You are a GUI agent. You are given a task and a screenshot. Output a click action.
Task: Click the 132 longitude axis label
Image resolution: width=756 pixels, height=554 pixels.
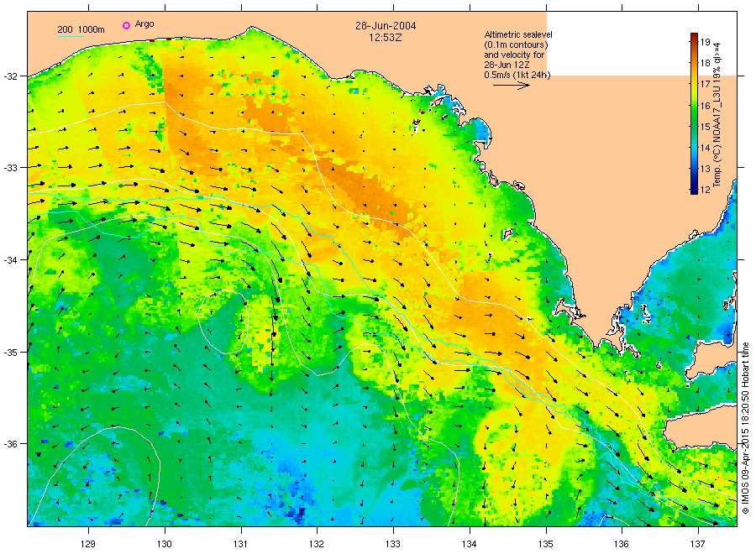[317, 544]
